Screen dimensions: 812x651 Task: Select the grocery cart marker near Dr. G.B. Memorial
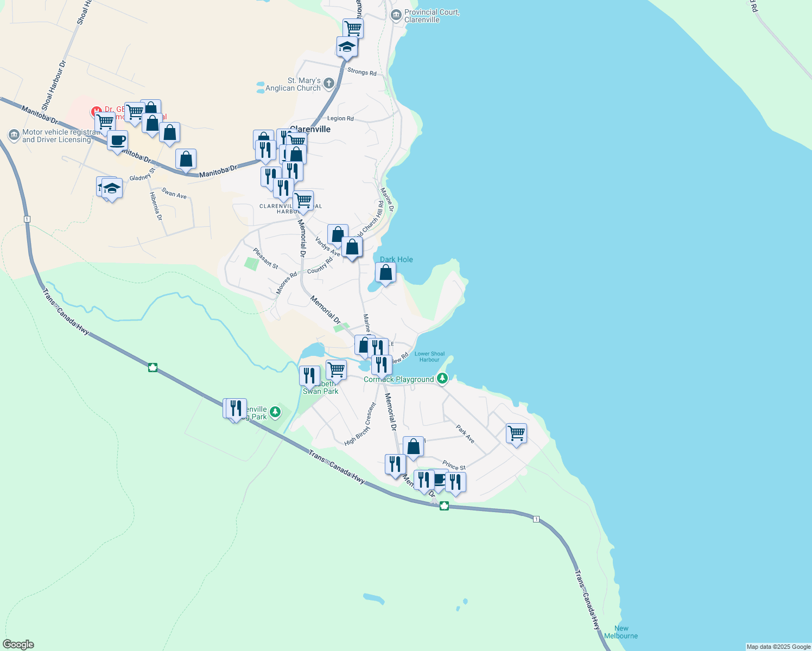point(104,120)
